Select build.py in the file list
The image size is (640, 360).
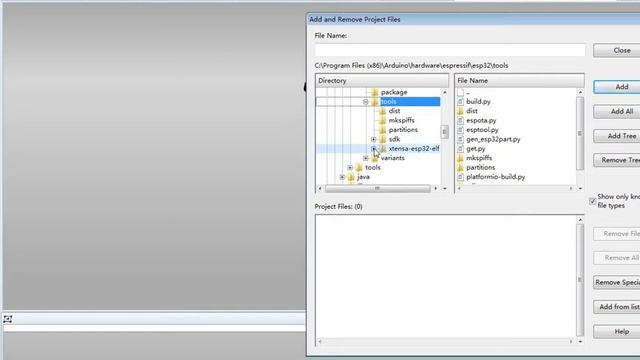coord(478,102)
